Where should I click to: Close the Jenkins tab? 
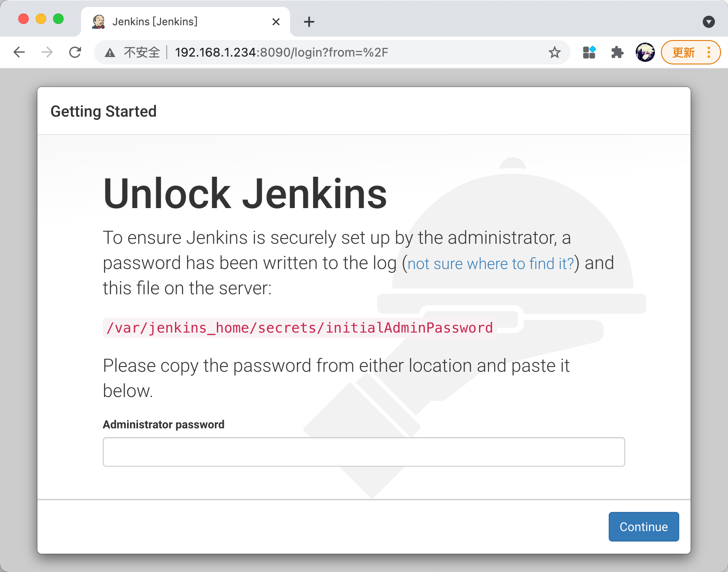coord(276,22)
